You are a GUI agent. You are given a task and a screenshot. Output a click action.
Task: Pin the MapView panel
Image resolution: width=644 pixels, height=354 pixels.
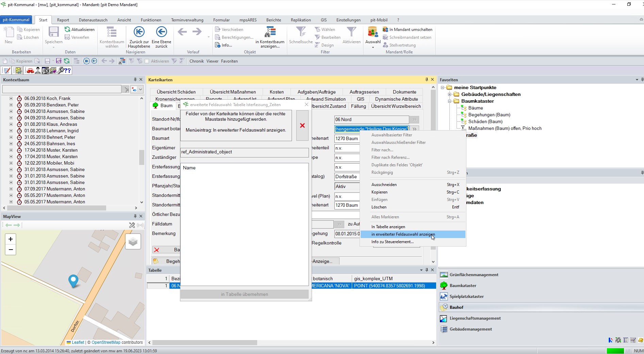click(x=135, y=216)
